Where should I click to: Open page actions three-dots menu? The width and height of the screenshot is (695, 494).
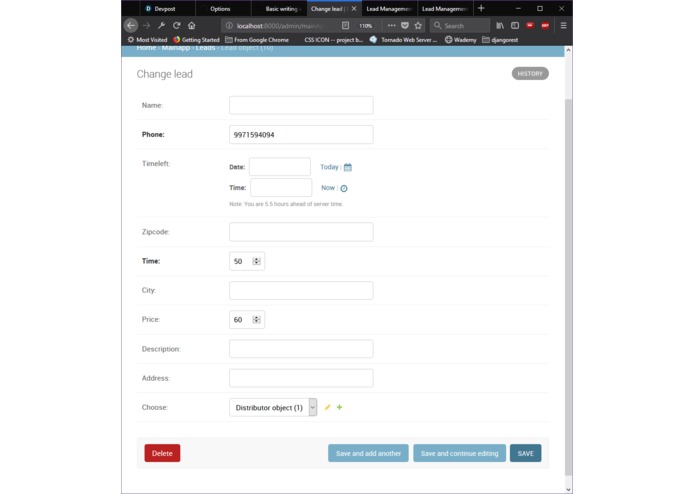(x=391, y=26)
